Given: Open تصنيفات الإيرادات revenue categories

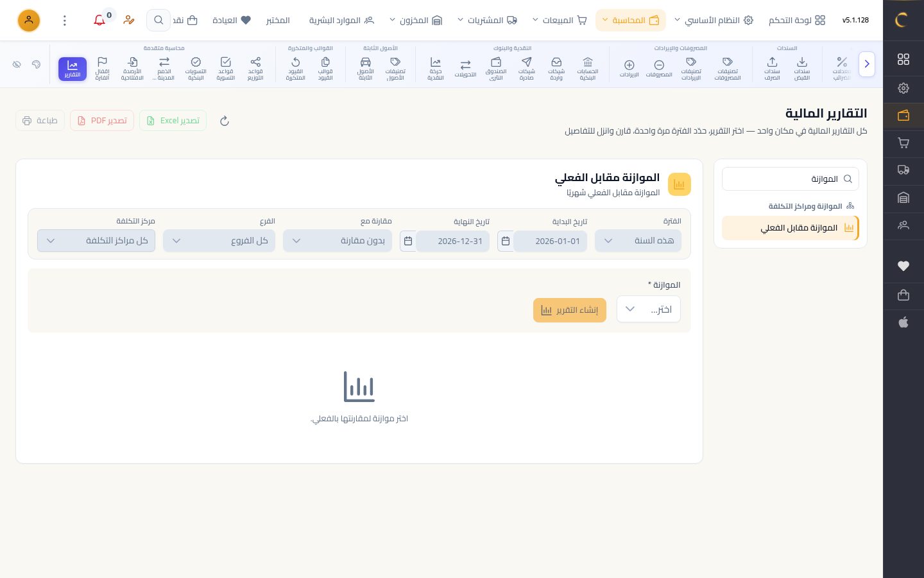Looking at the screenshot, I should click(x=691, y=69).
